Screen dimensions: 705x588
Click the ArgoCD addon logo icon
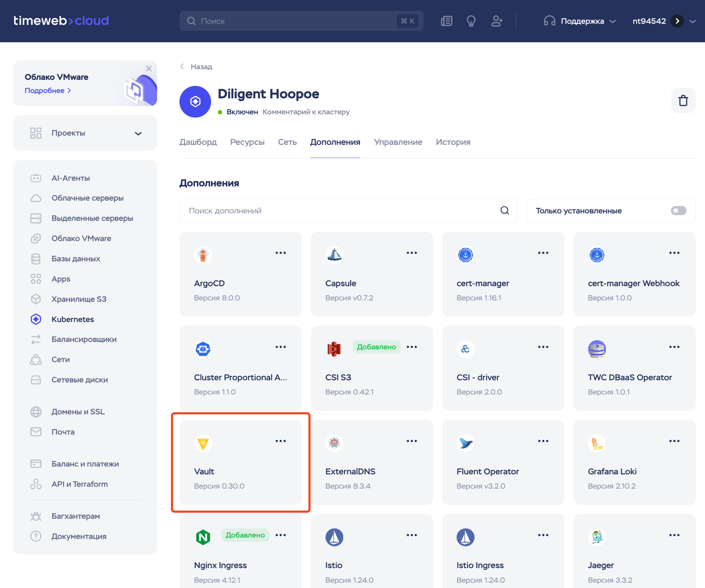point(203,255)
